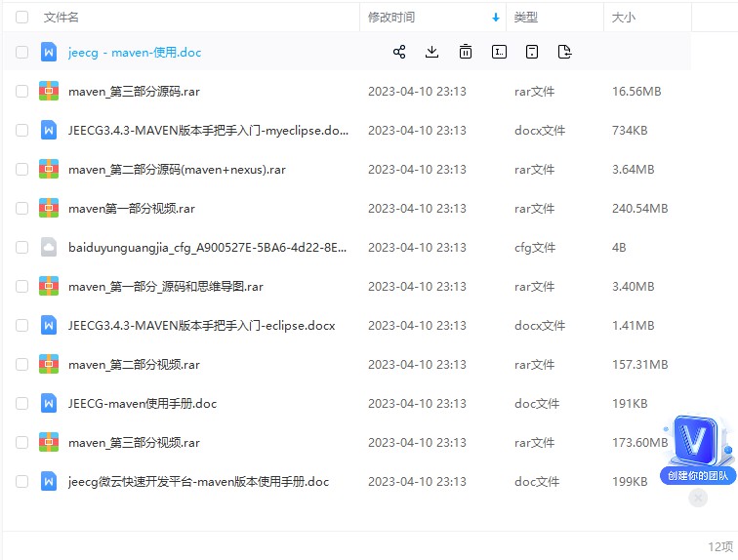This screenshot has width=738, height=560.
Task: Open file maven_第三部分视频.rar
Action: click(x=134, y=443)
